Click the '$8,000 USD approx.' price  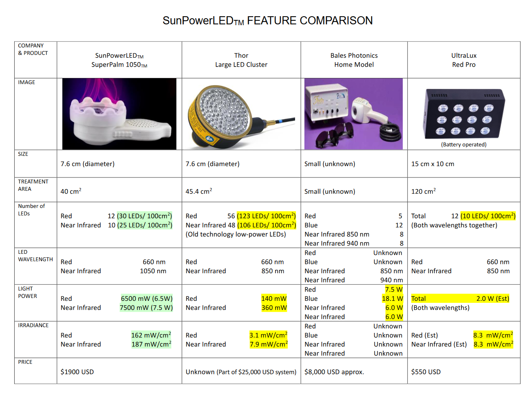tap(334, 372)
